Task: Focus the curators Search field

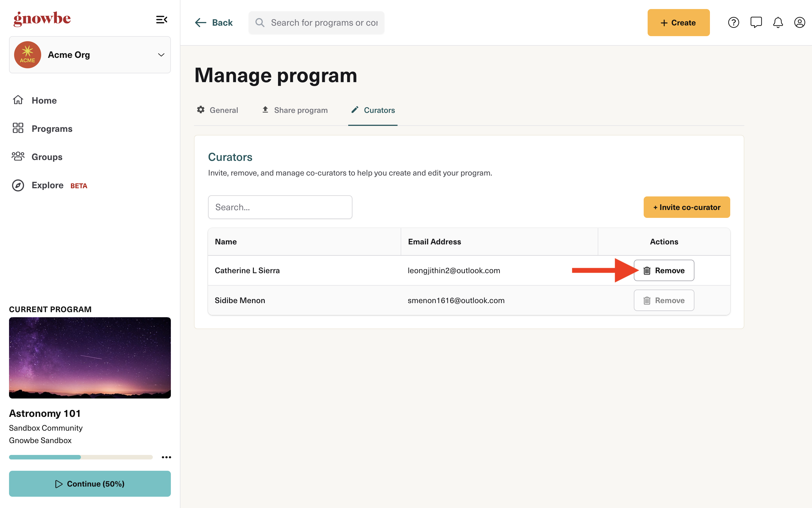Action: (x=280, y=207)
